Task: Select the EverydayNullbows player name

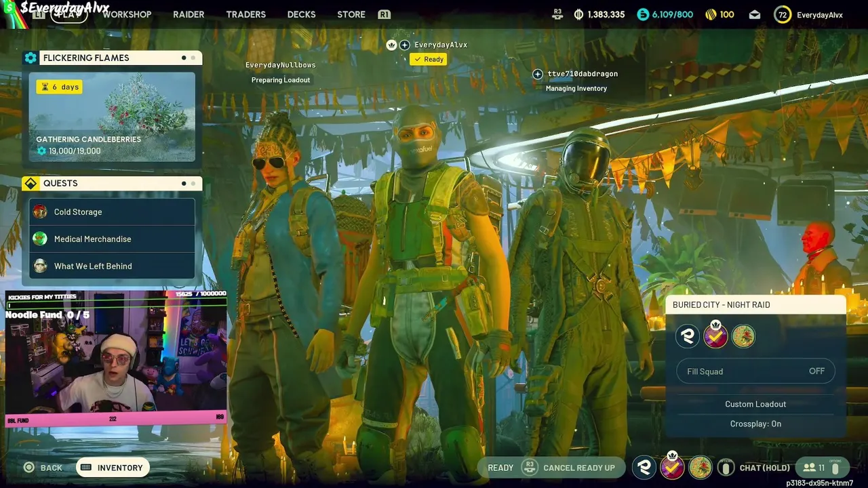Action: pyautogui.click(x=280, y=65)
